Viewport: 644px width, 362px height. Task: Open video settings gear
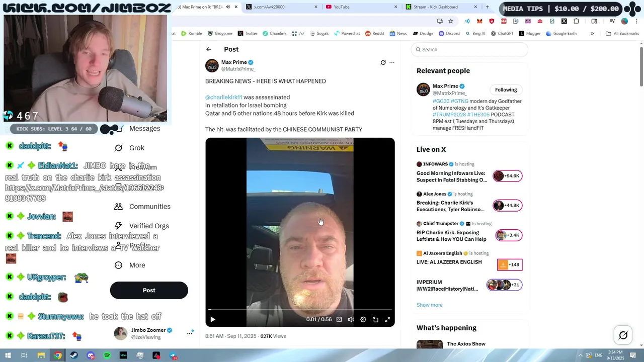coord(363,319)
